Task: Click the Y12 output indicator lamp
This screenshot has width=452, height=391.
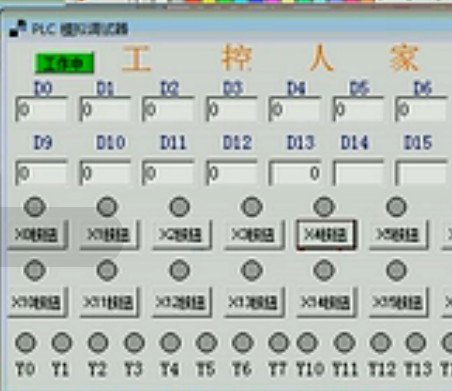Action: click(380, 343)
